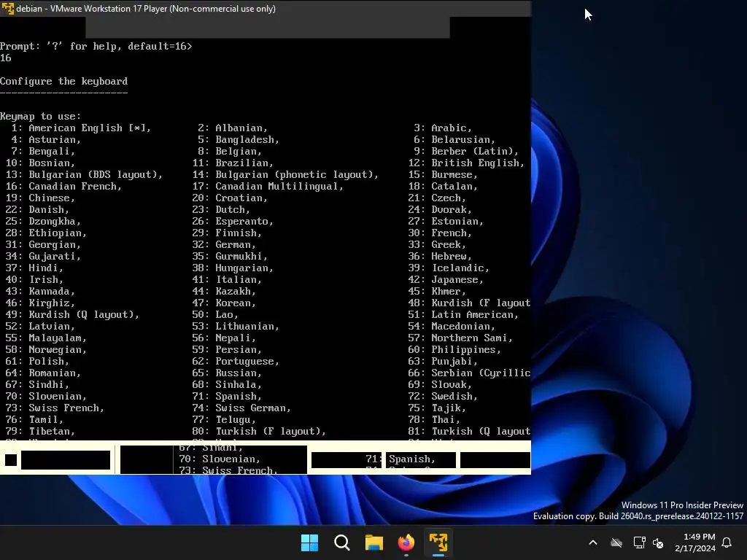Screen dimensions: 747x560
Task: Select '13: Bulgarian (BDS layout)' entry
Action: (84, 175)
